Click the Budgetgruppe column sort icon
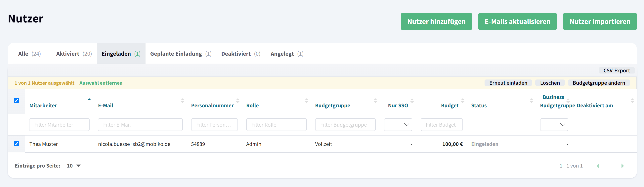 click(x=375, y=101)
